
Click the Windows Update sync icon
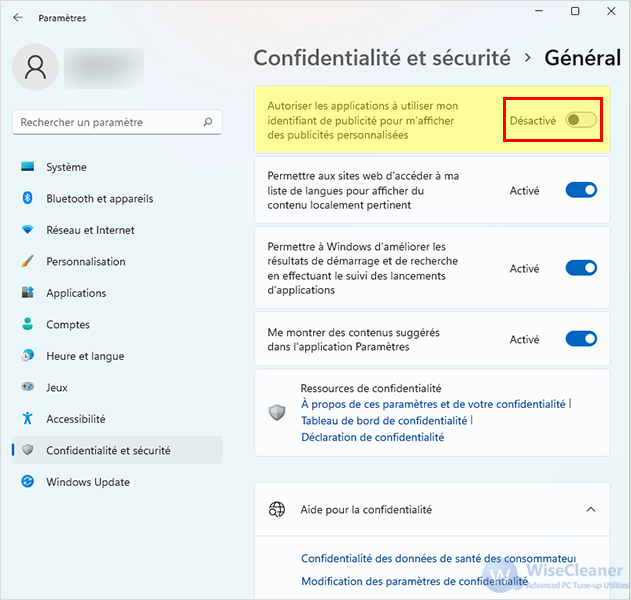tap(27, 481)
